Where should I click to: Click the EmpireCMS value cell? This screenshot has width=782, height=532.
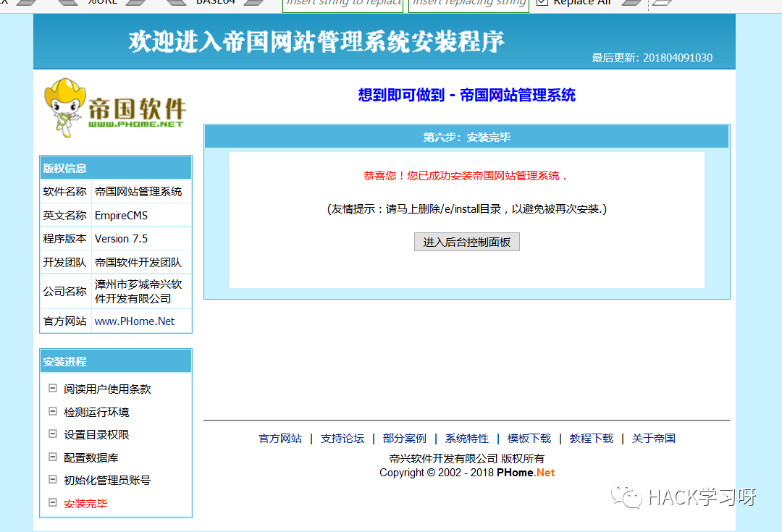142,216
